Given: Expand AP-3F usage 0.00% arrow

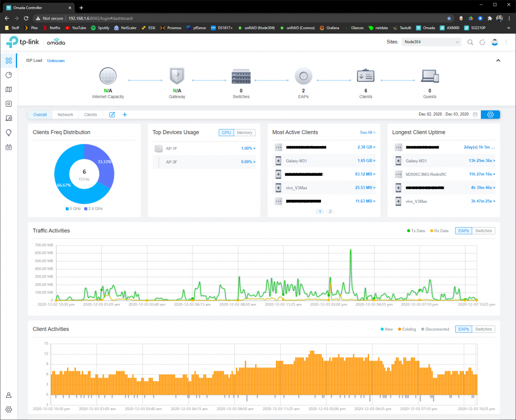Looking at the screenshot, I should (x=248, y=162).
